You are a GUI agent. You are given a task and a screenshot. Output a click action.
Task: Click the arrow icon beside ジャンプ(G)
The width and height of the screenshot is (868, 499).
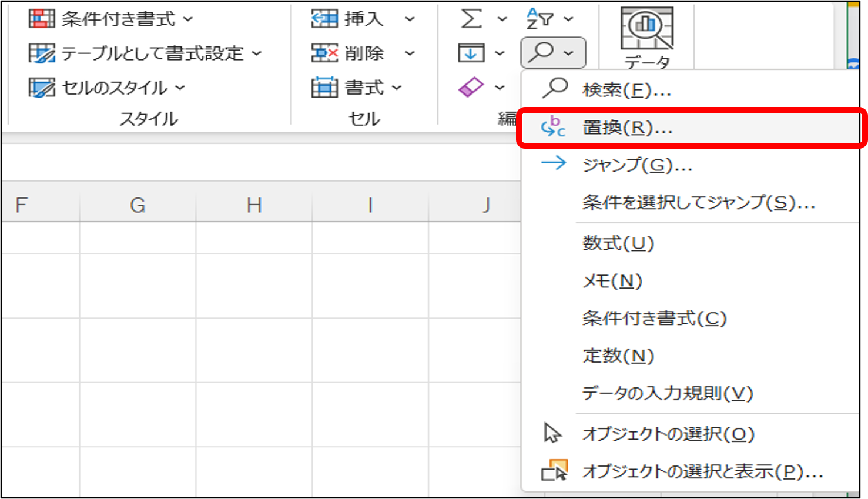(554, 163)
